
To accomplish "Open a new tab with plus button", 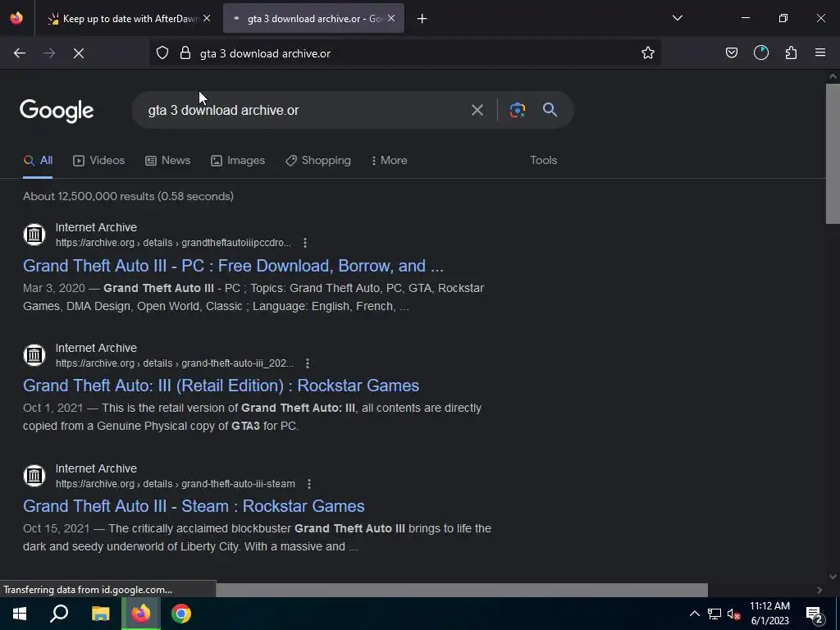I will (422, 19).
